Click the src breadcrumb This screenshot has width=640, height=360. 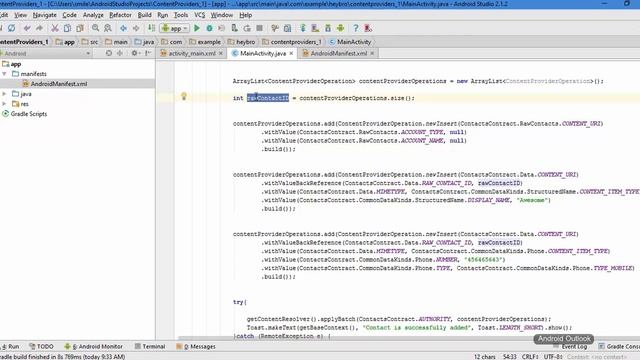(90, 42)
